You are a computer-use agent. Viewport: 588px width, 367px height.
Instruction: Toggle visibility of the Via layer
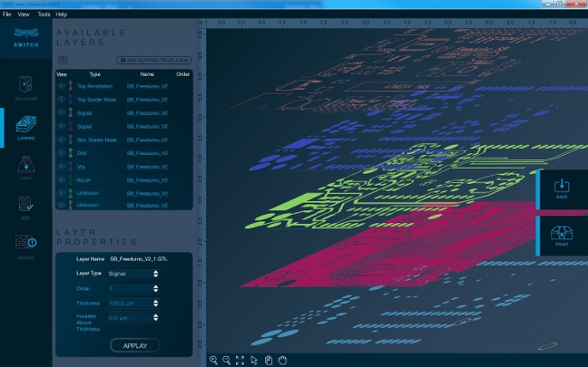coord(61,166)
